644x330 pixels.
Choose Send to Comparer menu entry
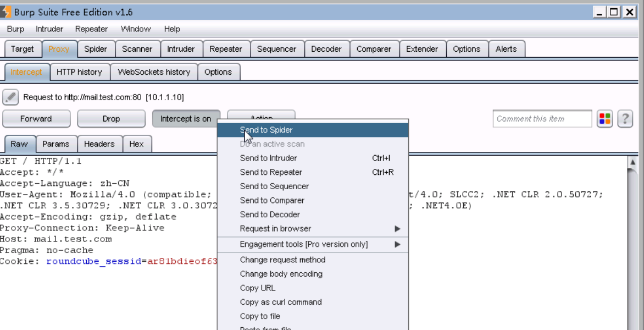tap(313, 201)
